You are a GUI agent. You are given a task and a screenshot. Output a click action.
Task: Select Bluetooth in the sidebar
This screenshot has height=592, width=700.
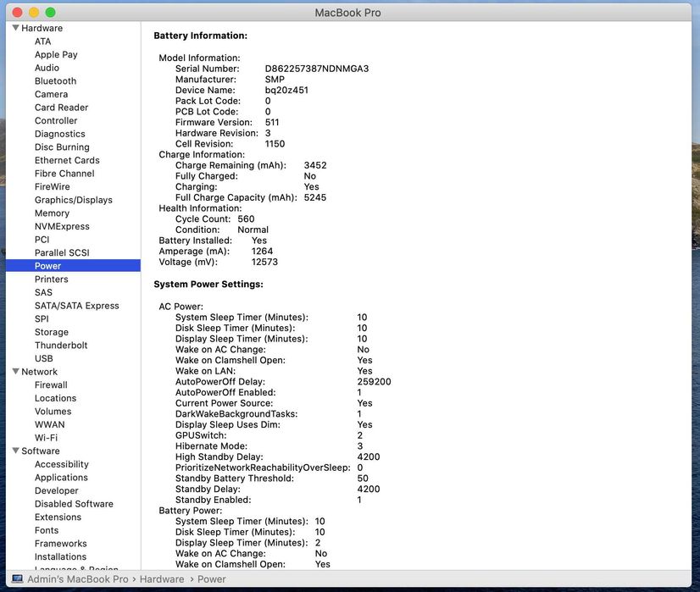click(x=55, y=80)
